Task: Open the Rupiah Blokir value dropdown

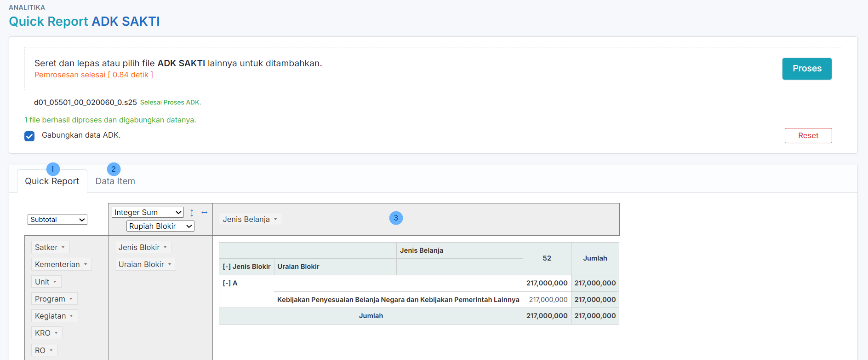Action: click(x=160, y=226)
